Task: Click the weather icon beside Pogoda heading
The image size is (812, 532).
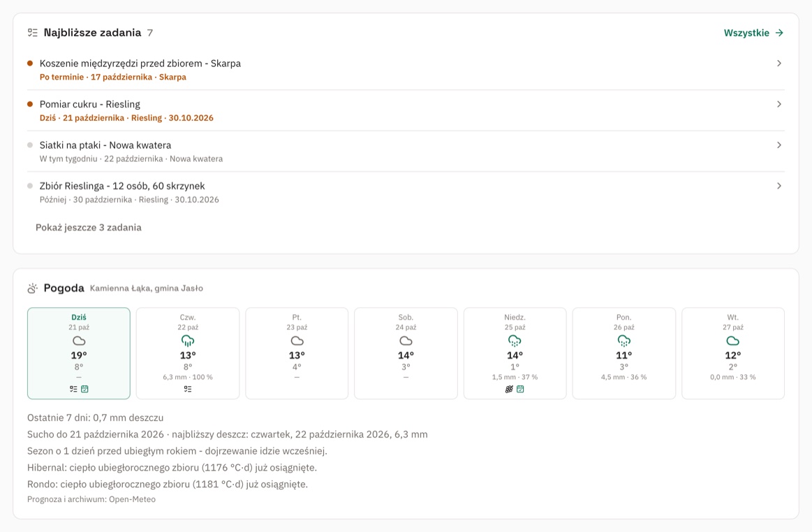Action: pos(33,288)
